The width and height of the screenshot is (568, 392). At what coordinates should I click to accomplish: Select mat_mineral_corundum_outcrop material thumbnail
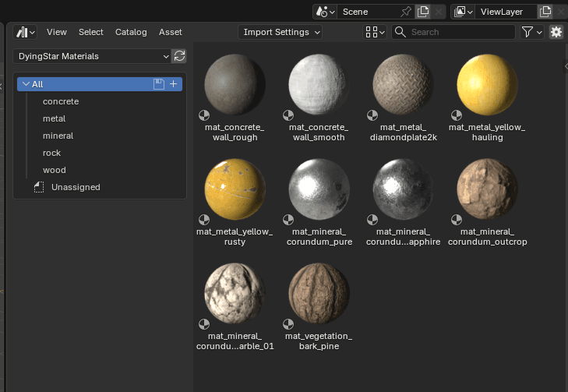pos(487,189)
